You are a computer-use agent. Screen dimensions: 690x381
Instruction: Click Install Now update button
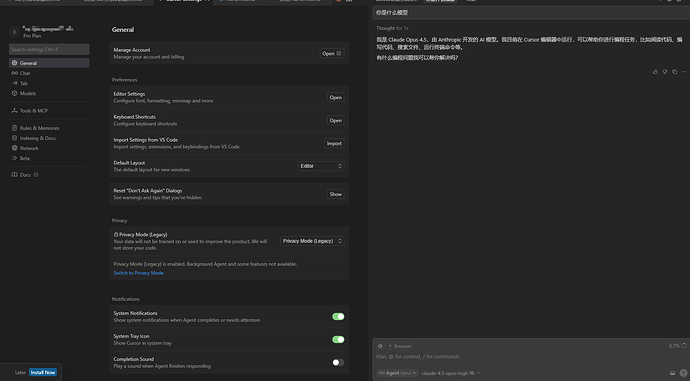[x=43, y=372]
